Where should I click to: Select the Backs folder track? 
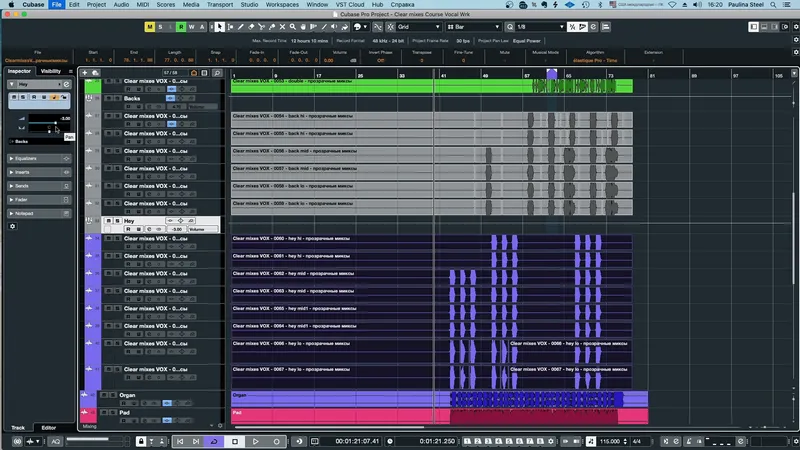[x=132, y=98]
